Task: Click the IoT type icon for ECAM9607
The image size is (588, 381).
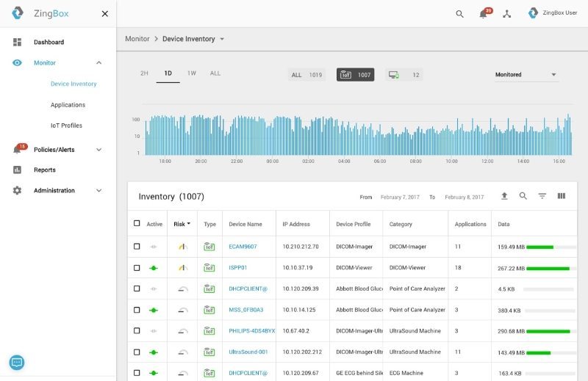Action: point(209,247)
